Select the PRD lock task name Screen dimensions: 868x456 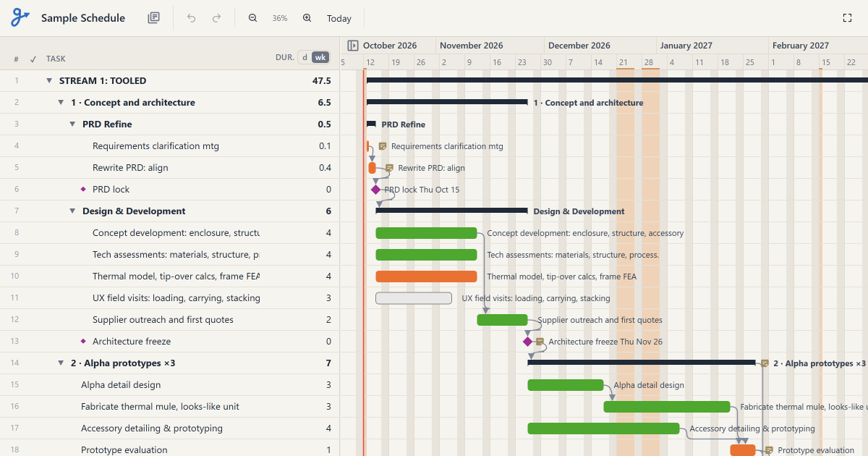[x=111, y=190]
